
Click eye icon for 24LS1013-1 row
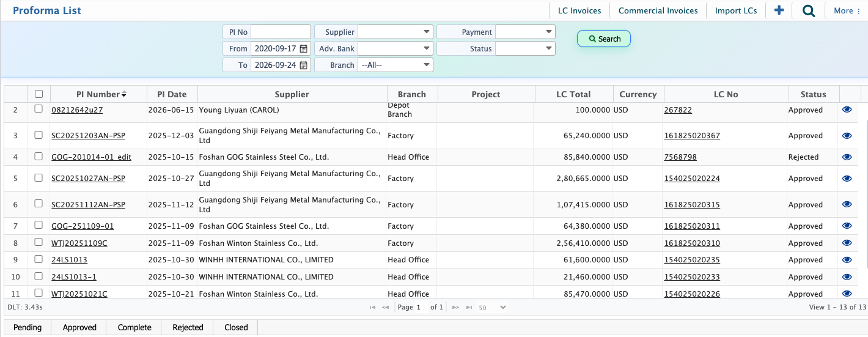(x=847, y=277)
